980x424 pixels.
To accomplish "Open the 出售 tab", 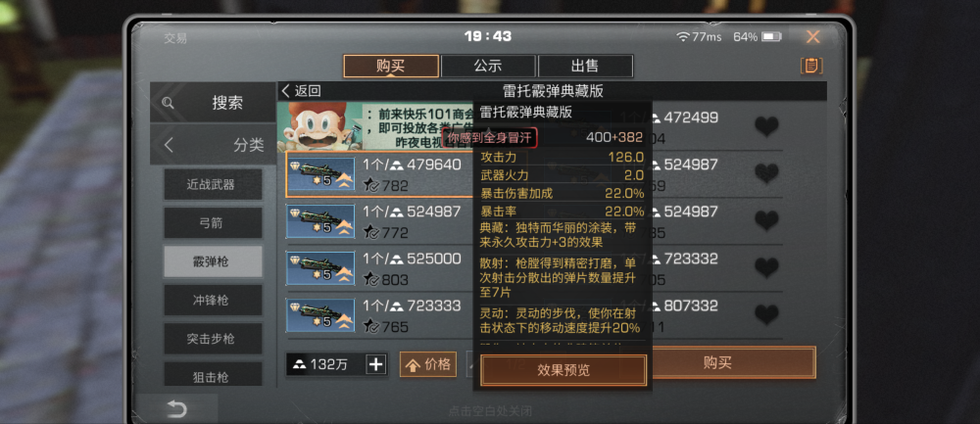I will point(585,67).
